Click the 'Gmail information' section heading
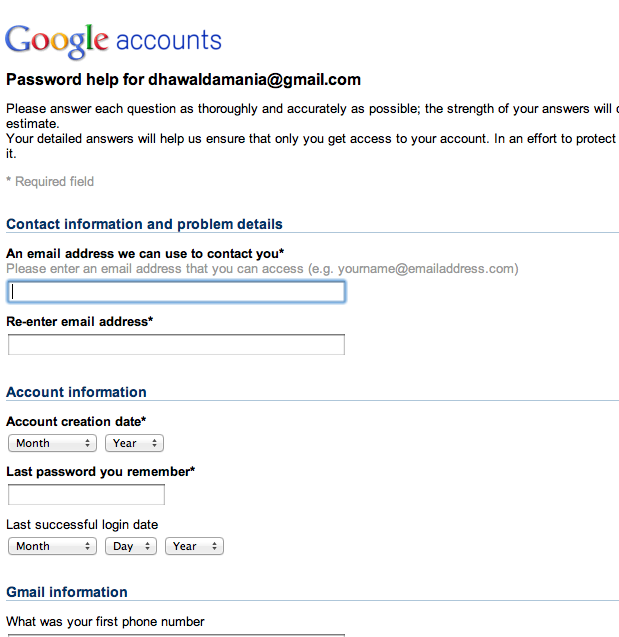 click(x=67, y=592)
